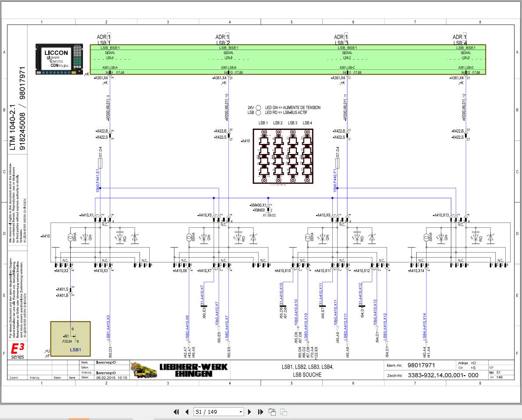
Task: Select the date 06.02.2015 10:15
Action: point(112,378)
